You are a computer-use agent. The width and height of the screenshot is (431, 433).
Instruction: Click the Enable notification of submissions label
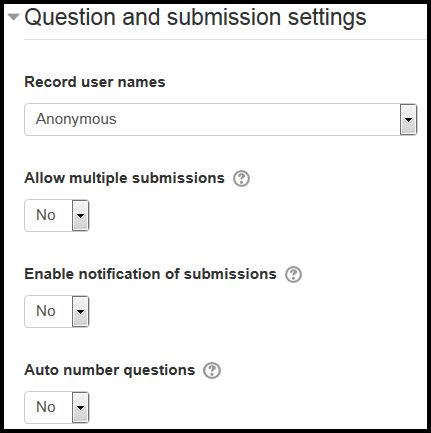(150, 274)
